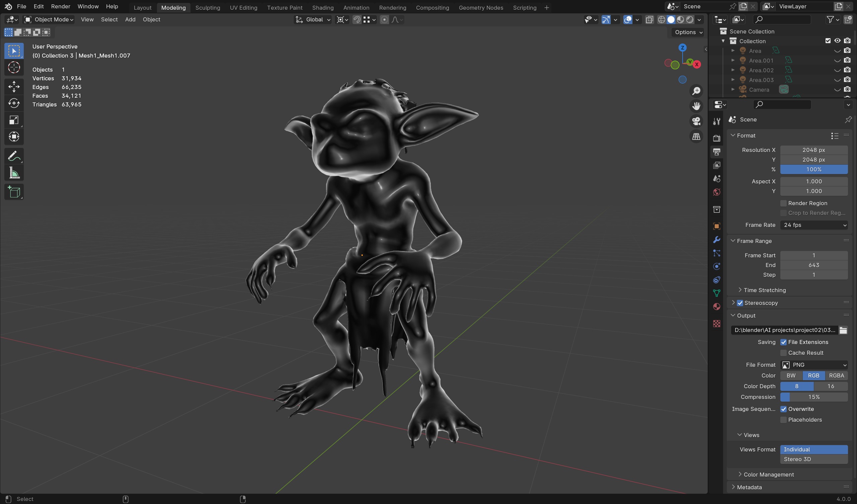Image resolution: width=857 pixels, height=504 pixels.
Task: Expand the Color Management panel
Action: 769,475
